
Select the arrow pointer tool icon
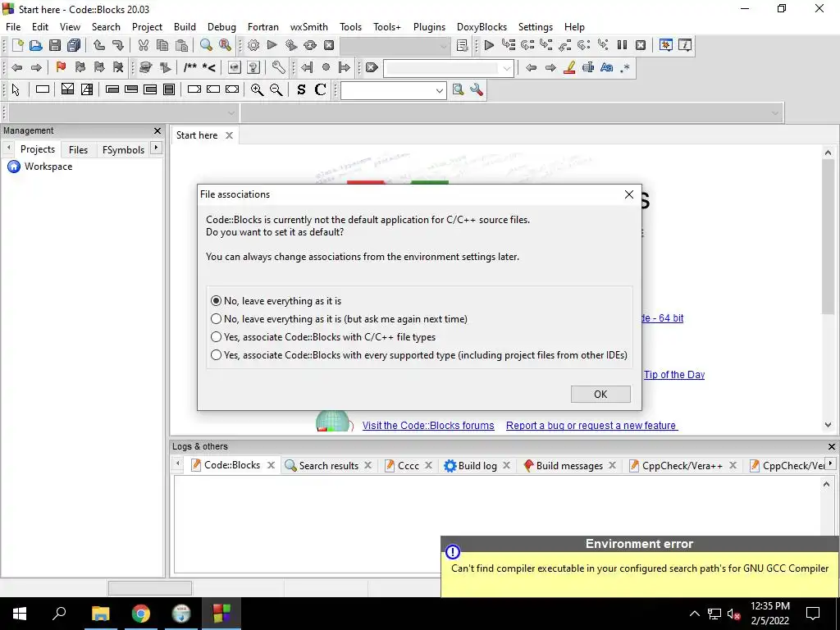(x=16, y=90)
